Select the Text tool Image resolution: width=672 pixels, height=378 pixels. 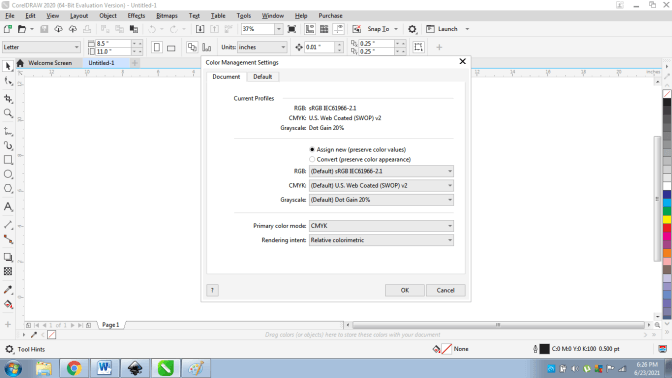pyautogui.click(x=8, y=207)
